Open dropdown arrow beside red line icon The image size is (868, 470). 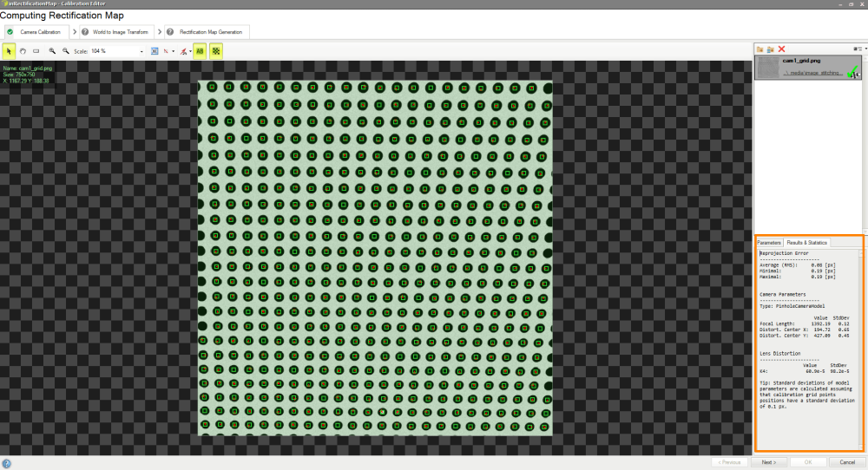pyautogui.click(x=174, y=51)
